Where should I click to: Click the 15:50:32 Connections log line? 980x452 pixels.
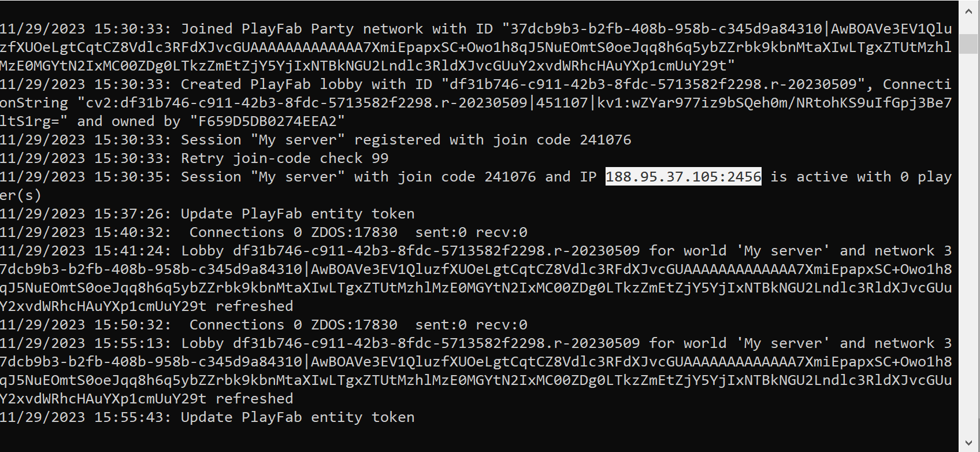(x=358, y=325)
